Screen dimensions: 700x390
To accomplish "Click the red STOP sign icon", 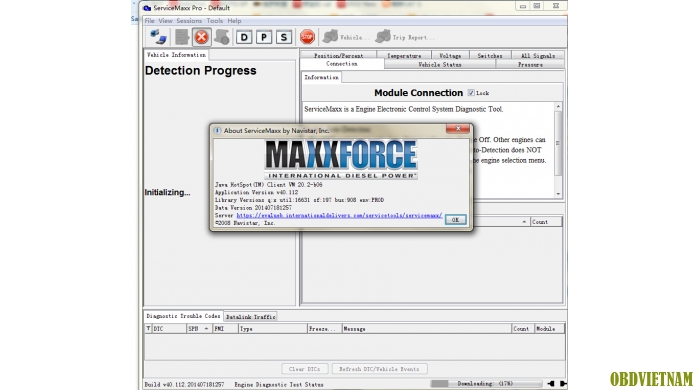I will pyautogui.click(x=307, y=37).
